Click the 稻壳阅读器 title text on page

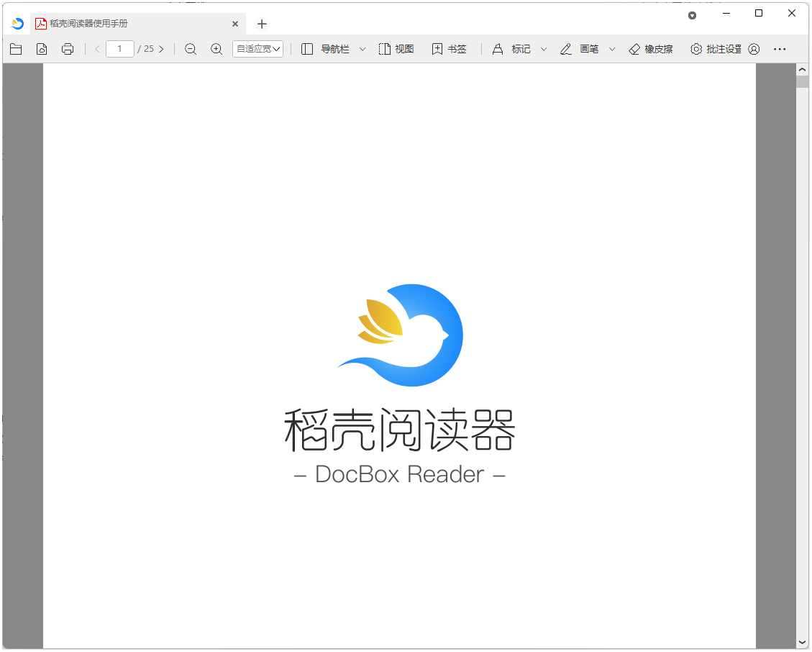(x=399, y=430)
